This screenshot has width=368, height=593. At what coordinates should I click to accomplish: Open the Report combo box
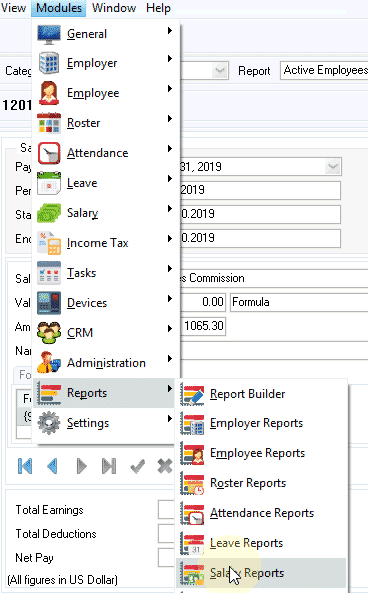(324, 70)
